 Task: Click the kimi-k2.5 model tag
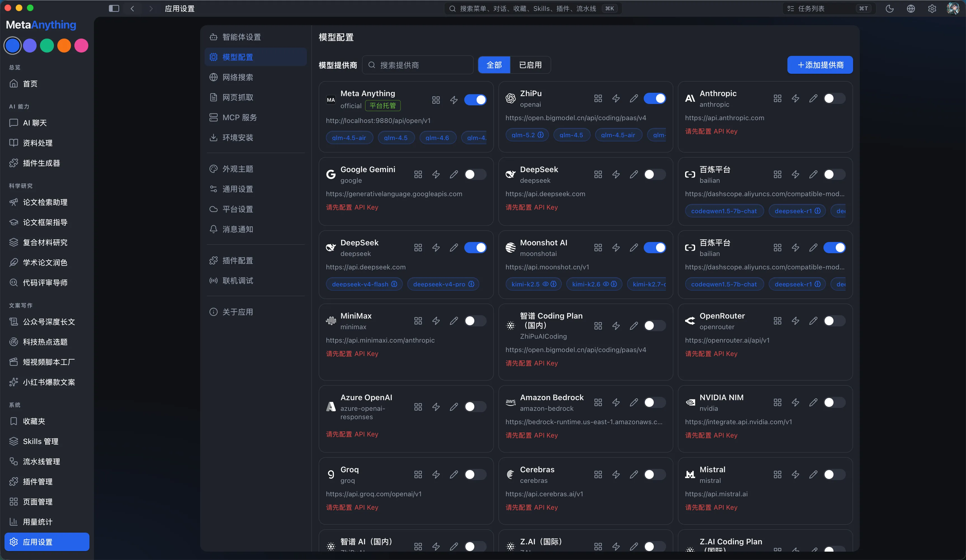534,284
